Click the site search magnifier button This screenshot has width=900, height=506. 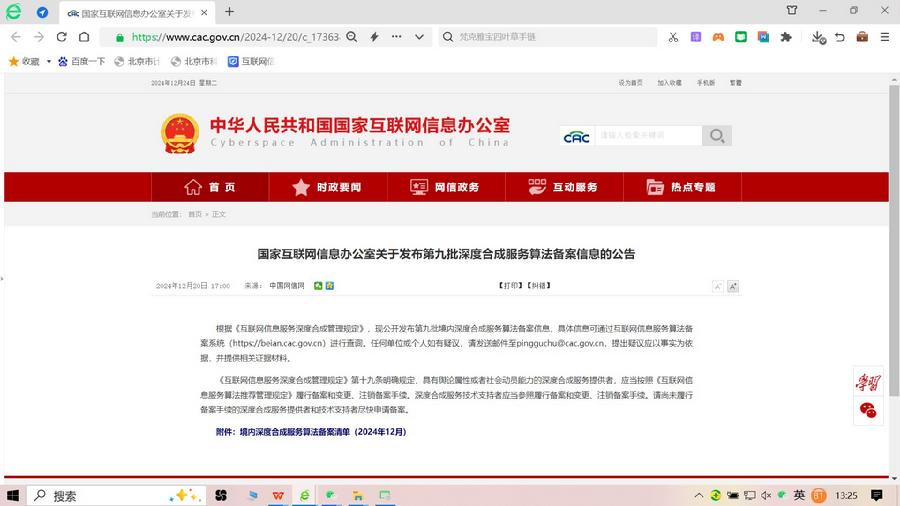(716, 135)
